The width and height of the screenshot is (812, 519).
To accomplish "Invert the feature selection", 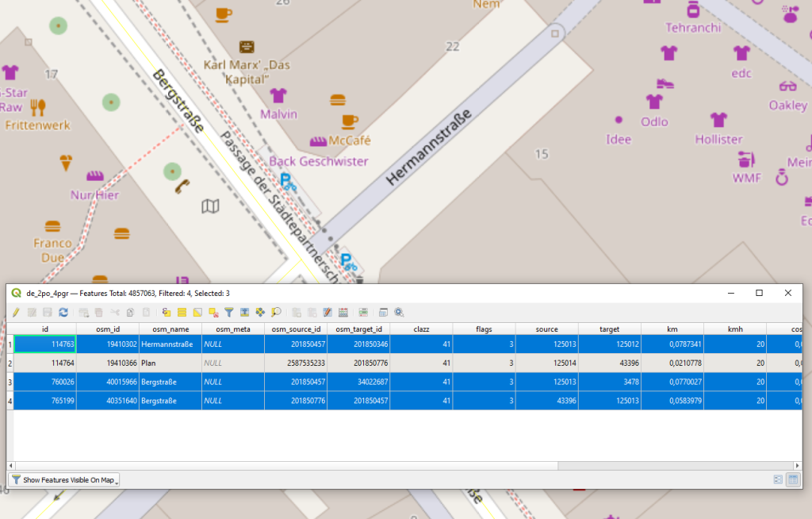I will point(197,313).
